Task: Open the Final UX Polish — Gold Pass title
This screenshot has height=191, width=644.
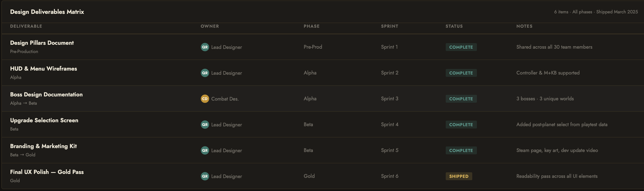Action: [47, 172]
